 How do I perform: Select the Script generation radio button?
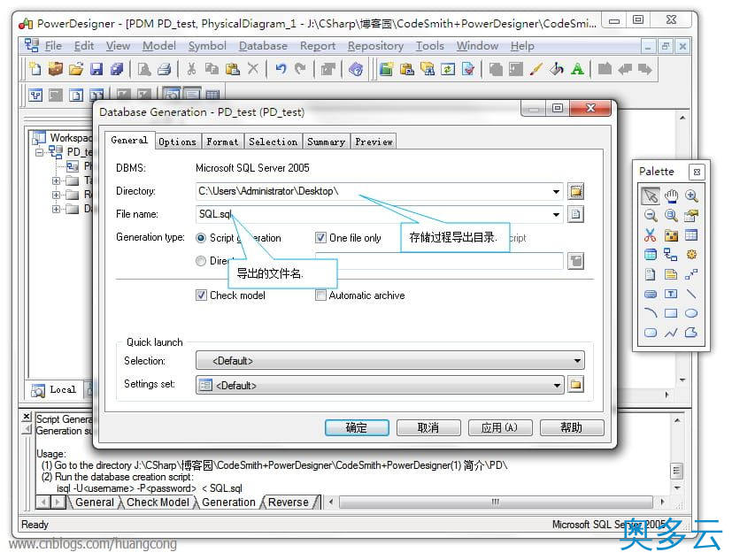(201, 238)
